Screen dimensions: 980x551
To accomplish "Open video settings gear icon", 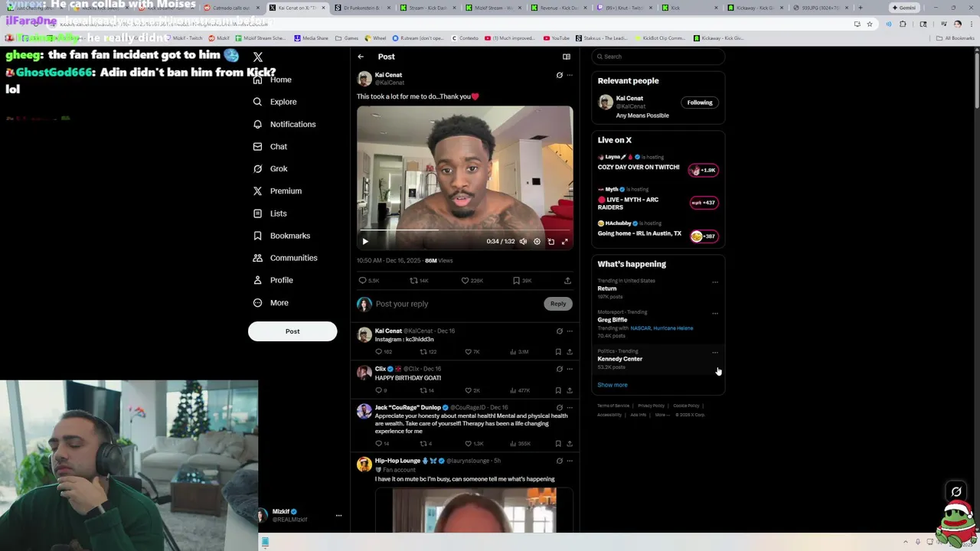I will point(537,241).
